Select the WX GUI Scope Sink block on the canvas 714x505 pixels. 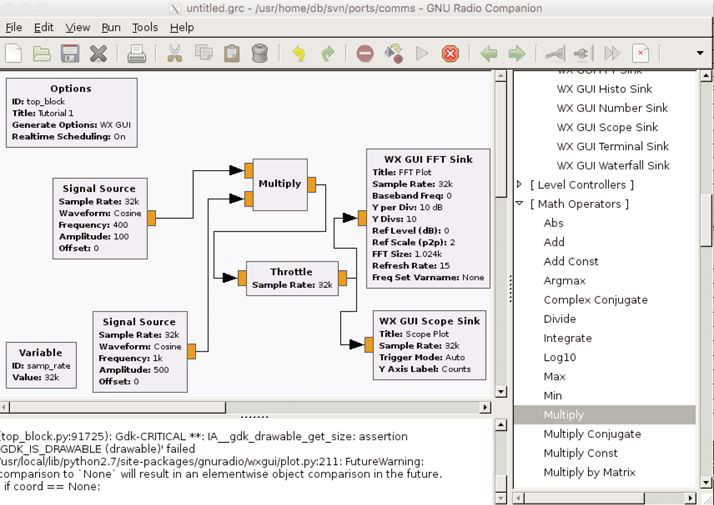tap(429, 345)
